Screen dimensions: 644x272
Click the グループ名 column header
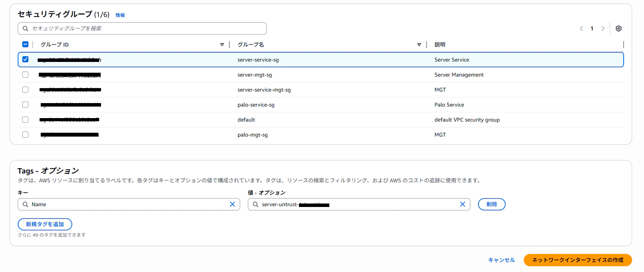click(251, 45)
